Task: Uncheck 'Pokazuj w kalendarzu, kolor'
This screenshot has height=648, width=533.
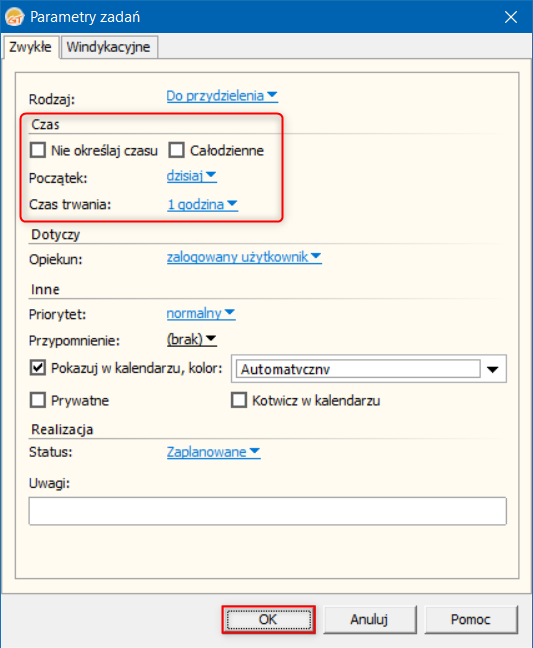Action: tap(38, 367)
